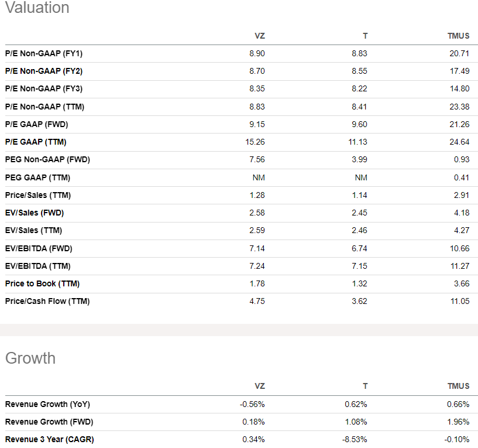The image size is (478, 448).
Task: Open the Price to Book (TTM) label
Action: (x=42, y=283)
